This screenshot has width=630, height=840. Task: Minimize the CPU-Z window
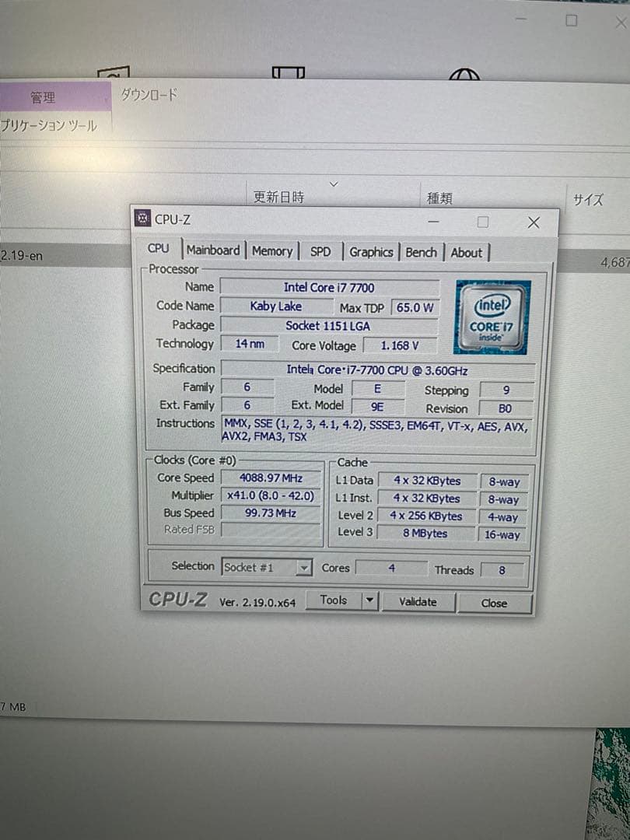pos(433,221)
